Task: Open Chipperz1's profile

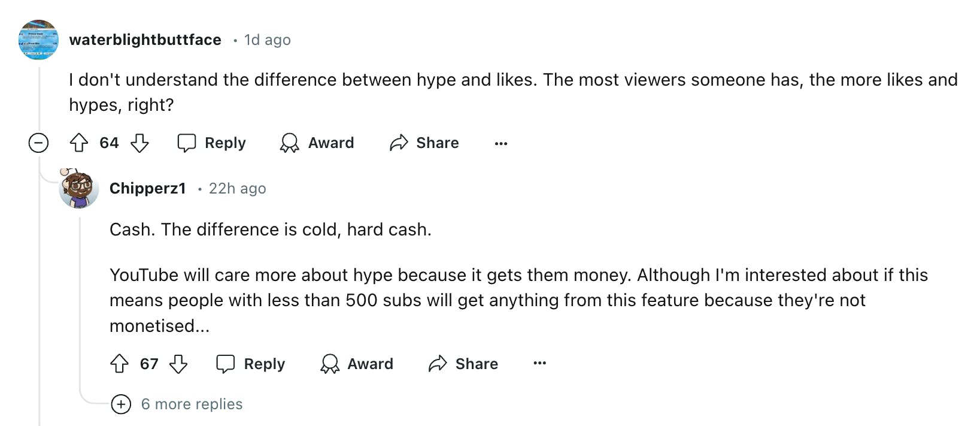Action: point(147,188)
